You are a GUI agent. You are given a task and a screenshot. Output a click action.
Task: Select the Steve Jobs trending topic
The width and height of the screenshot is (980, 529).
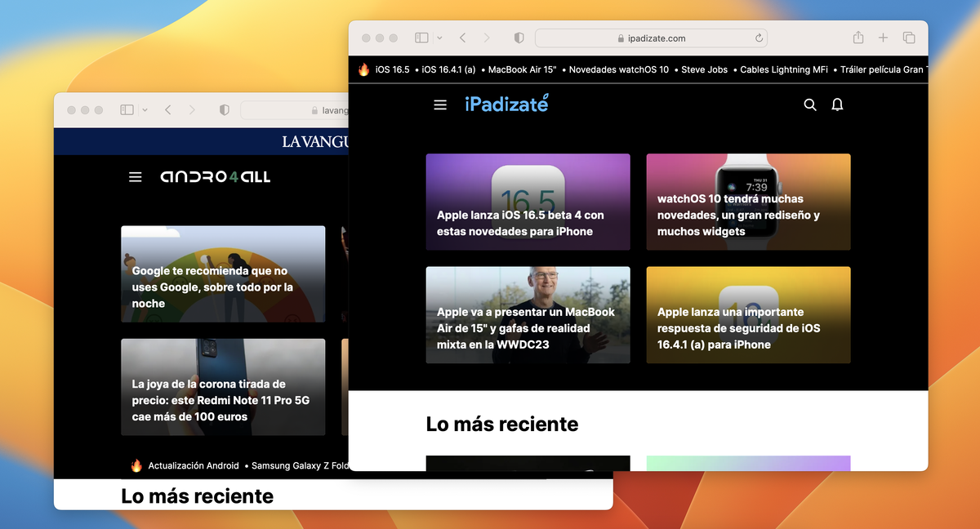click(x=704, y=69)
